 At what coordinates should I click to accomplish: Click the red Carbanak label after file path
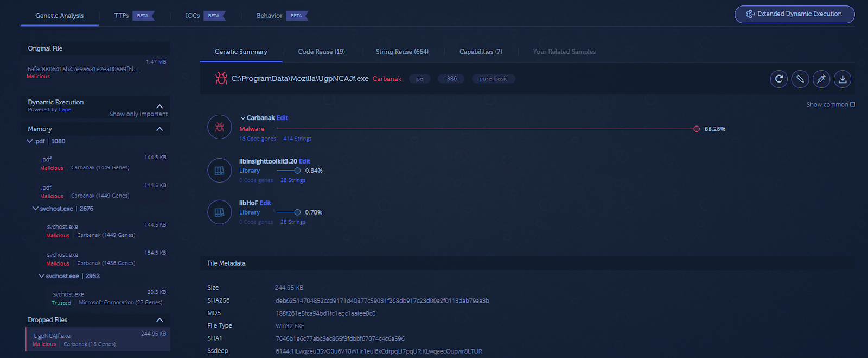pos(387,79)
